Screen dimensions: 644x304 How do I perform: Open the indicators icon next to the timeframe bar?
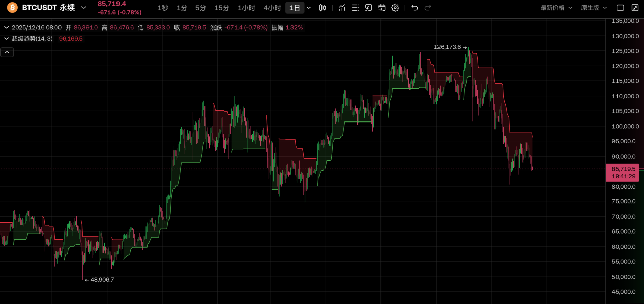point(341,8)
